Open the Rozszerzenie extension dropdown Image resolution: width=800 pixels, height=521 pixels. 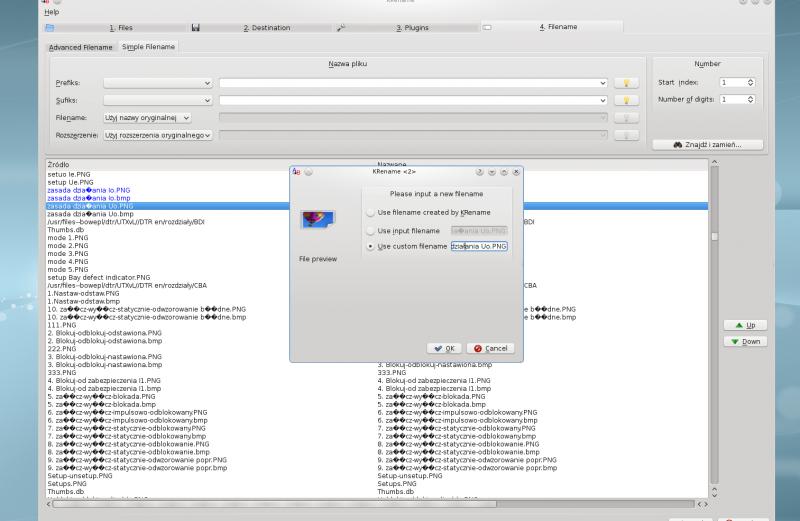click(x=158, y=135)
